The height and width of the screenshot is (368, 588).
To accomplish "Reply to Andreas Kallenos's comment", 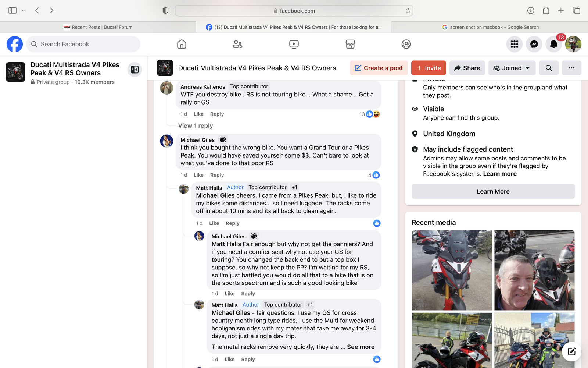I will tap(217, 114).
